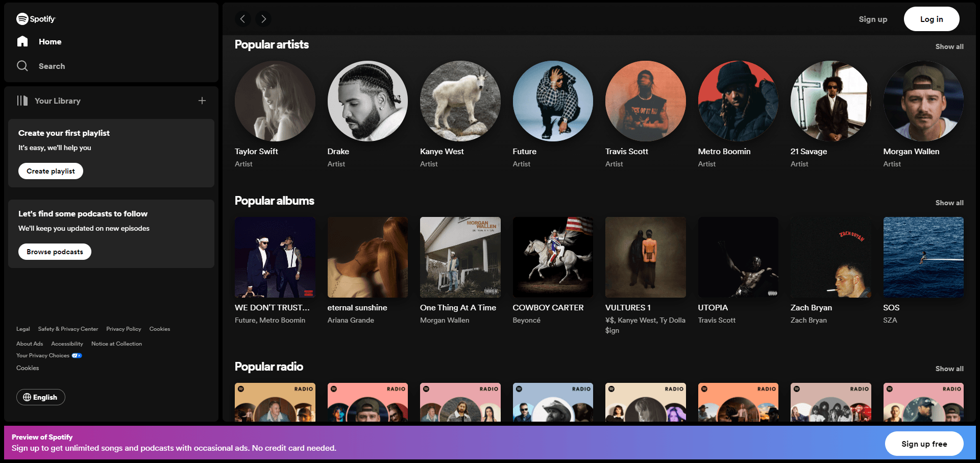This screenshot has width=980, height=463.
Task: Open Kanye West artist image
Action: tap(460, 101)
